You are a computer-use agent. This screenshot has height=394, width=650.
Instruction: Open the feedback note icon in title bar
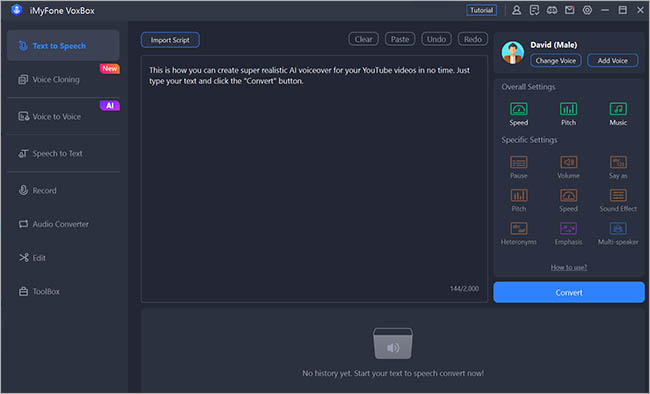[534, 10]
